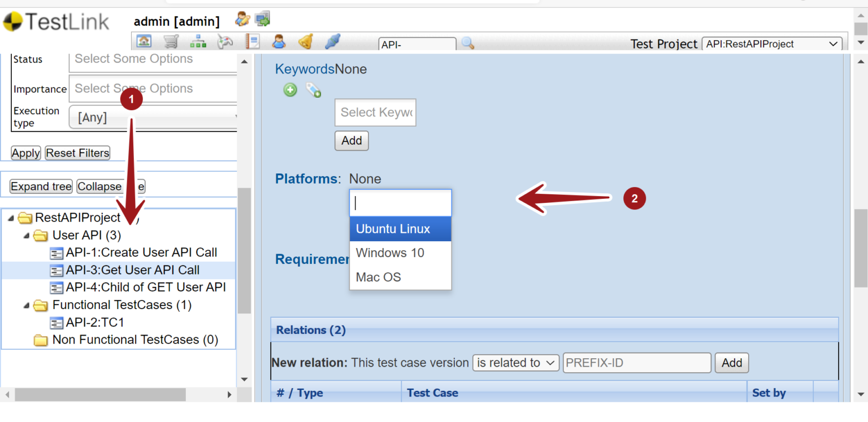
Task: Click the Add button under Select Keyword
Action: click(x=351, y=141)
